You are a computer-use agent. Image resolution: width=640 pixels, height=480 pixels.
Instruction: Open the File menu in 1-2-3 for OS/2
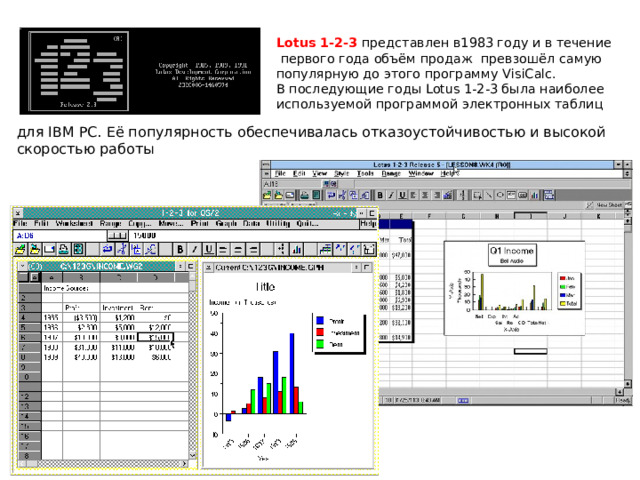point(20,224)
